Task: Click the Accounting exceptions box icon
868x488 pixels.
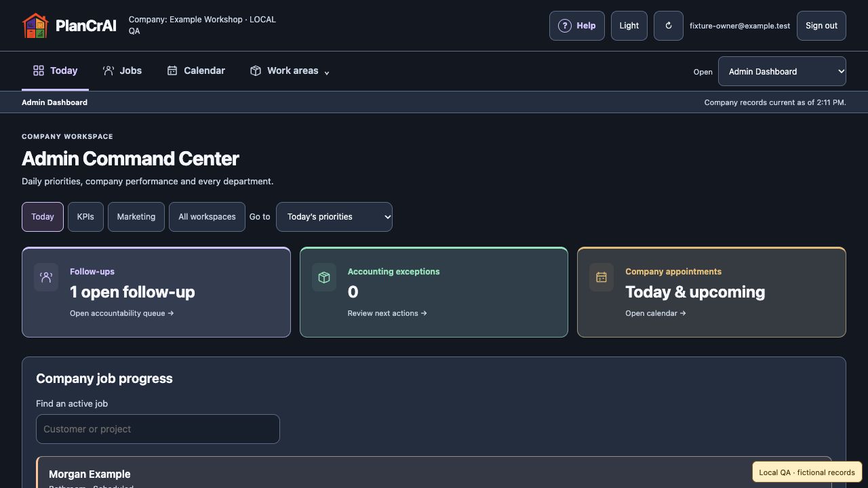Action: coord(324,277)
